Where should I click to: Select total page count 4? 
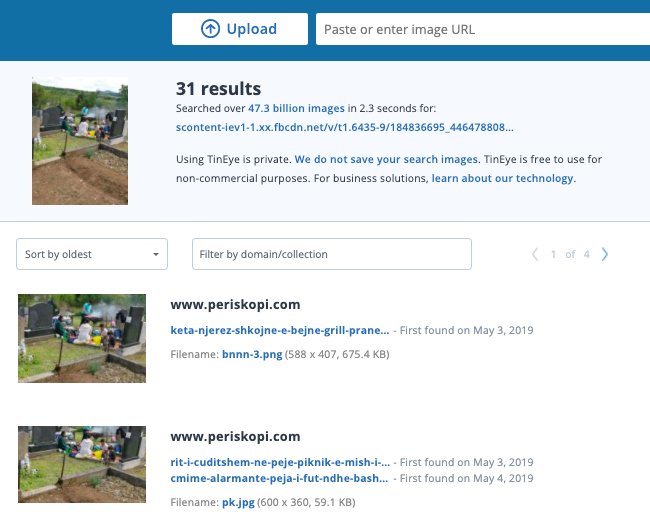click(587, 254)
